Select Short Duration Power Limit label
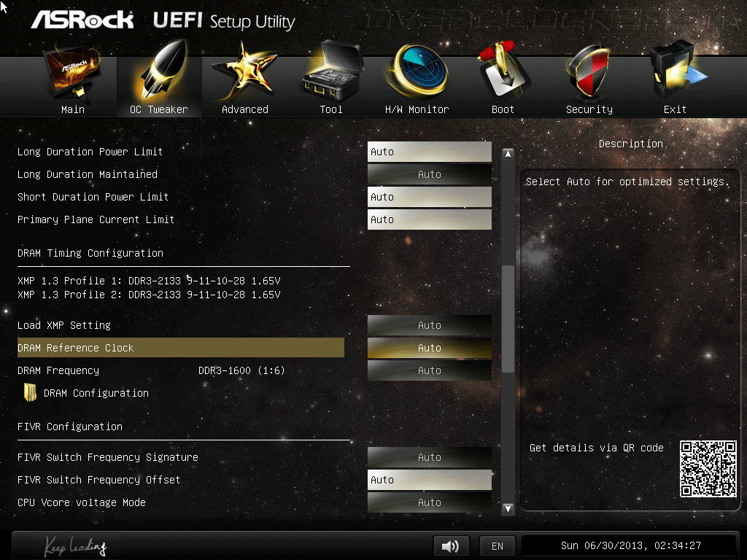Viewport: 747px width, 560px height. 93,197
